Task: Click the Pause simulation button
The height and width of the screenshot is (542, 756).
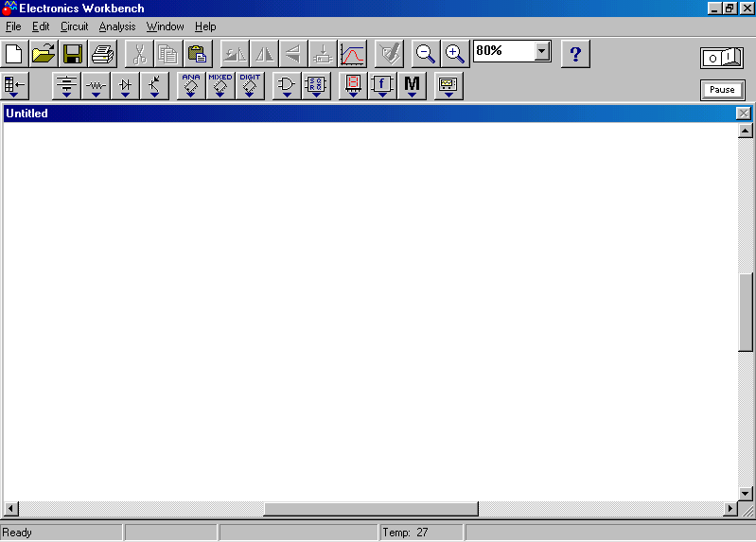Action: [x=722, y=90]
